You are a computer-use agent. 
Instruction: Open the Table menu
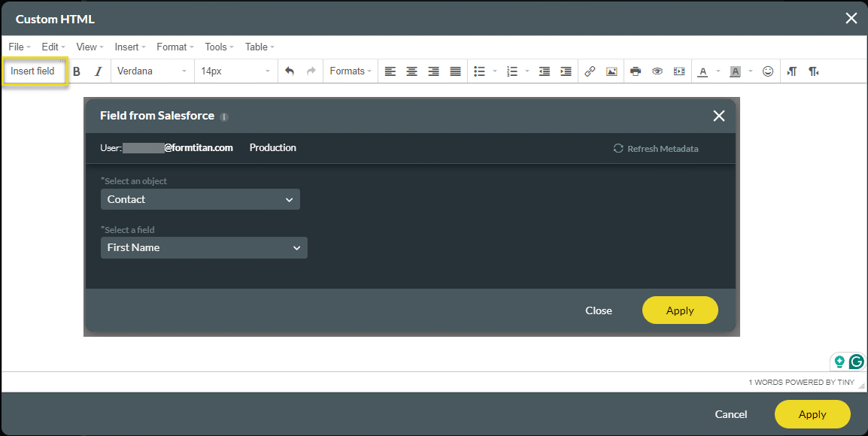(257, 47)
